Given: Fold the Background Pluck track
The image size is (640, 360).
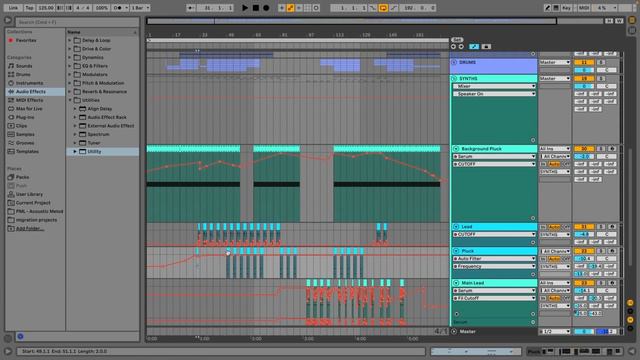Looking at the screenshot, I should pyautogui.click(x=456, y=149).
